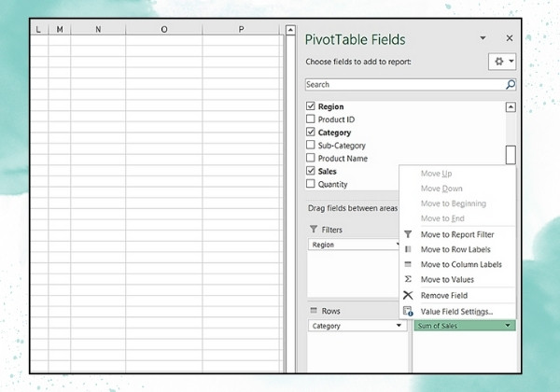560x392 pixels.
Task: Click the worksheet vertical scroll-up arrow
Action: [290, 30]
